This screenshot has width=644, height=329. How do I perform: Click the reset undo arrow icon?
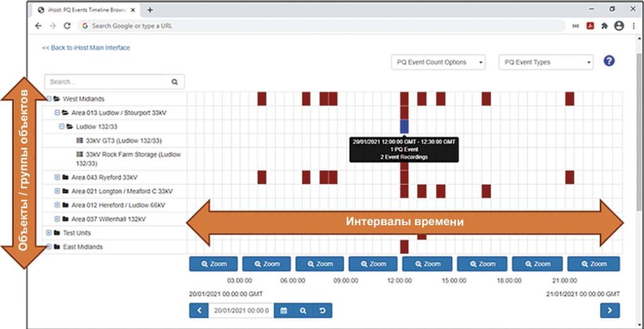pos(322,310)
